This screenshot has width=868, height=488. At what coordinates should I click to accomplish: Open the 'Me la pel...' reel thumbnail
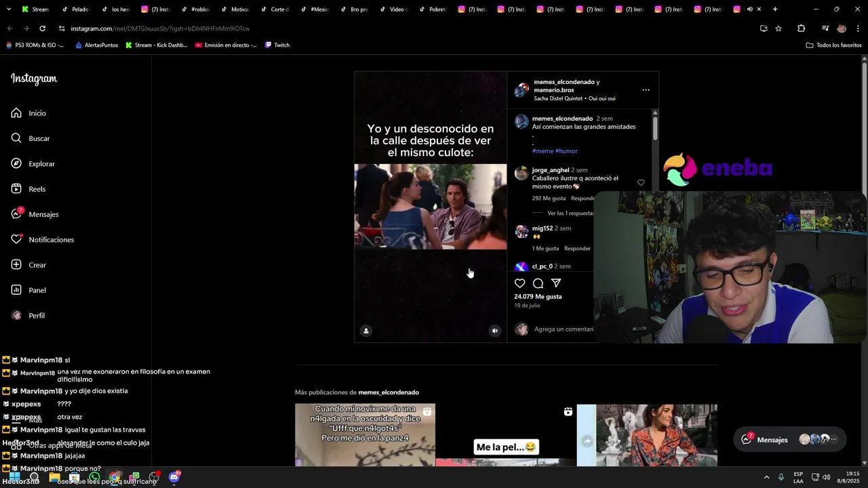coord(506,435)
